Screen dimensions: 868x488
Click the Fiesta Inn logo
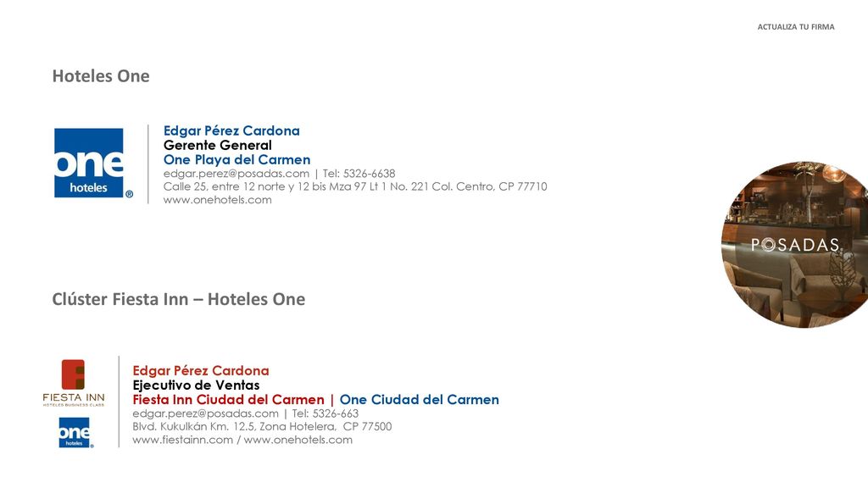pos(74,383)
